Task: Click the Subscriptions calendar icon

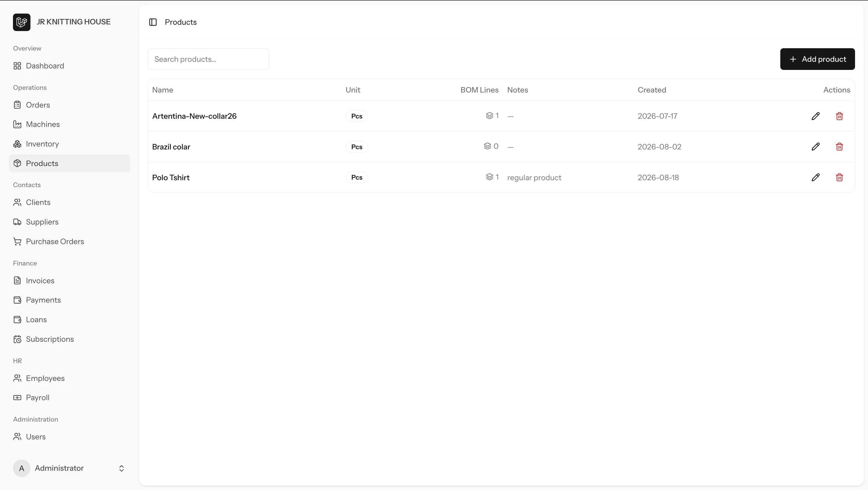Action: click(x=17, y=339)
